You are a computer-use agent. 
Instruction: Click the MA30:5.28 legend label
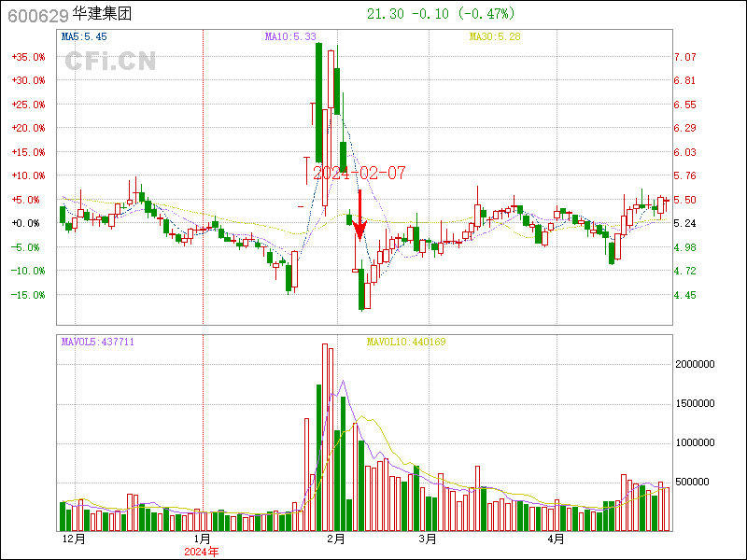[x=494, y=36]
